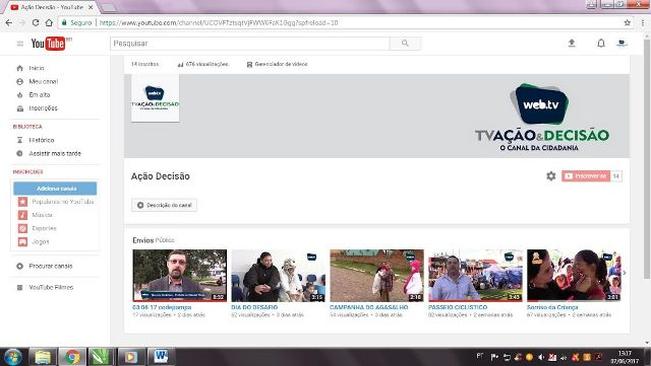
Task: Open the YouTube hamburger guide menu
Action: pos(20,43)
